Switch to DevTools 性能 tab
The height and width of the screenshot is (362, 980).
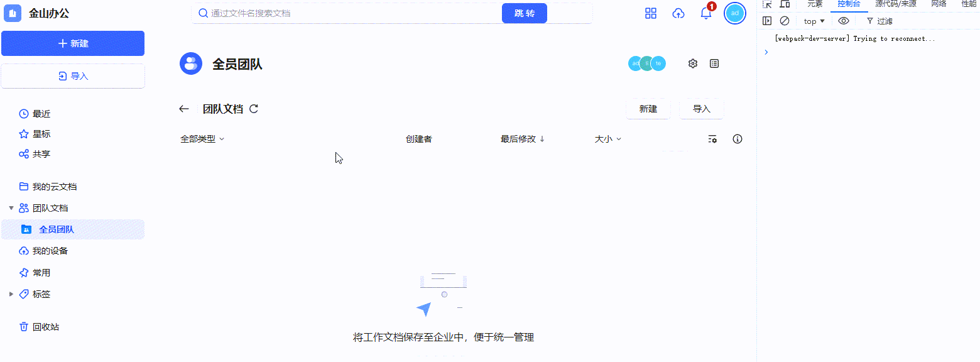pyautogui.click(x=969, y=4)
